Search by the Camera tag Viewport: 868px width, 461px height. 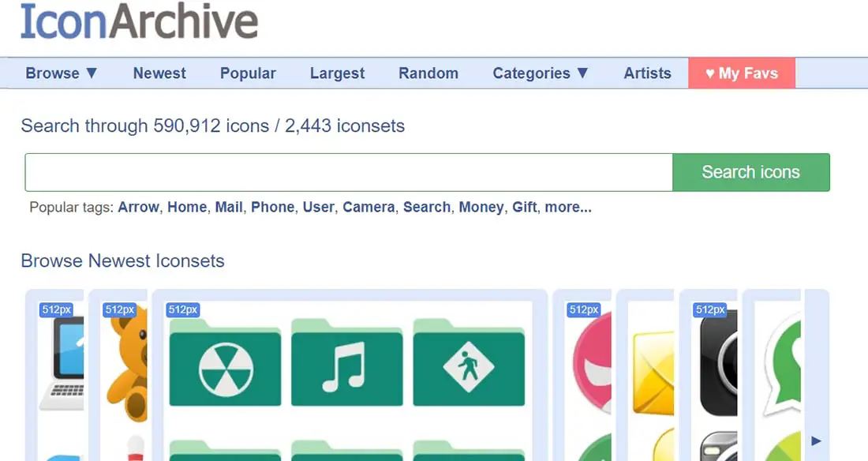[369, 208]
